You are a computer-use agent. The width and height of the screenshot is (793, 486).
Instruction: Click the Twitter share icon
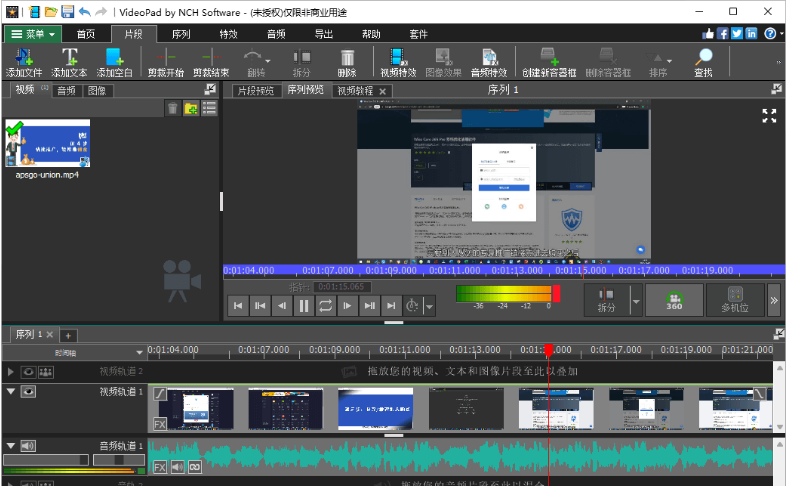737,33
